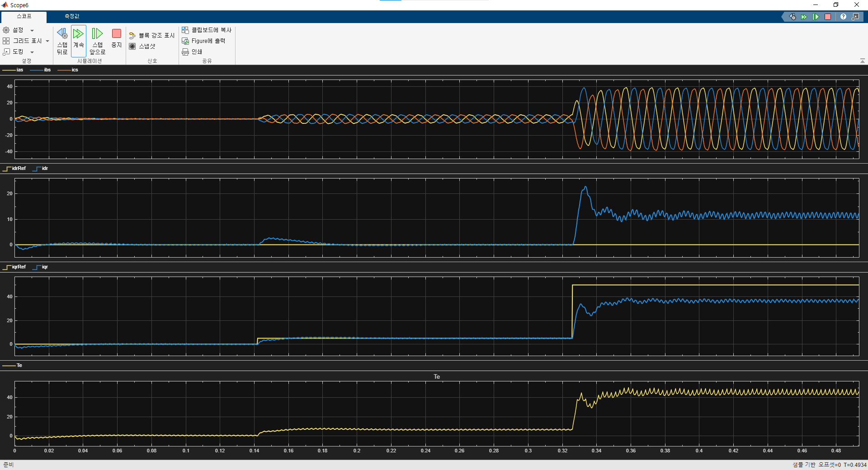
Task: Toggle the idr legend entry with blue line
Action: 40,169
